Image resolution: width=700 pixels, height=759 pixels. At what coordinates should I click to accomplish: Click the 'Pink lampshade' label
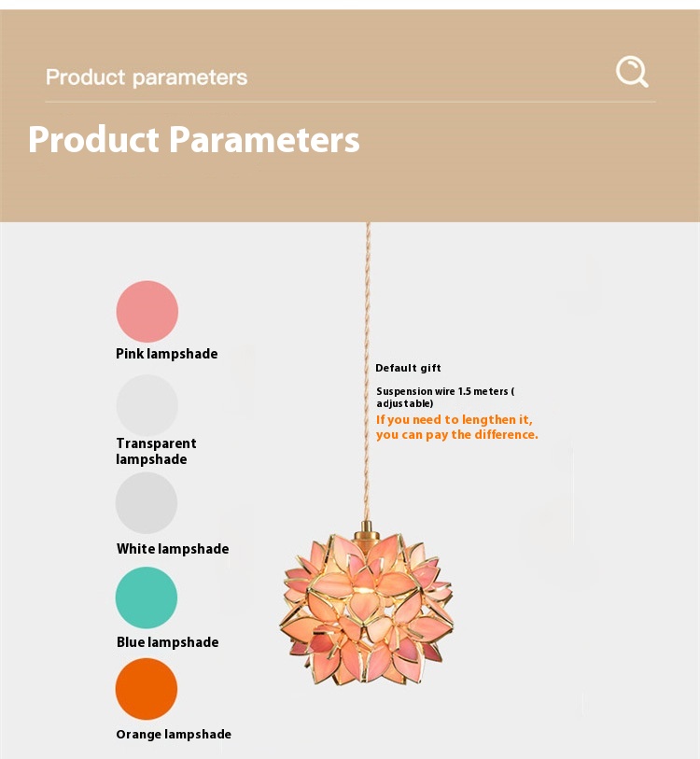tap(166, 354)
